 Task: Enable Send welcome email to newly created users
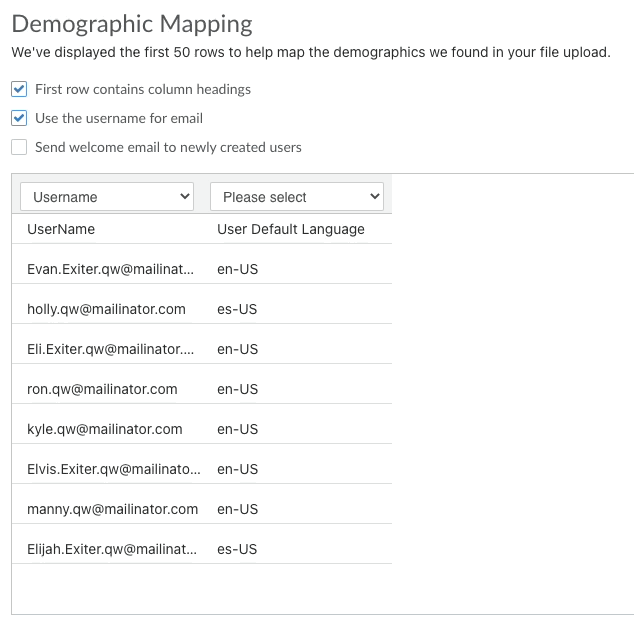19,147
